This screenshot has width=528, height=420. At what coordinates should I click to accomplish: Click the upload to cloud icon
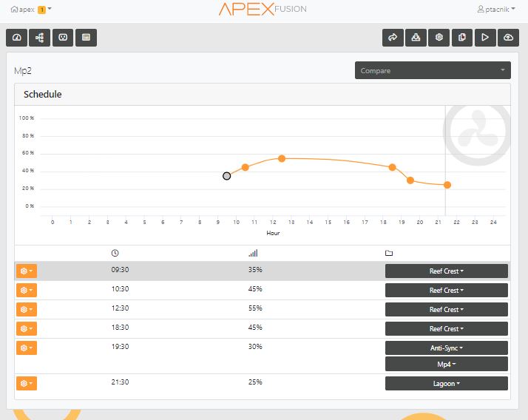point(508,38)
